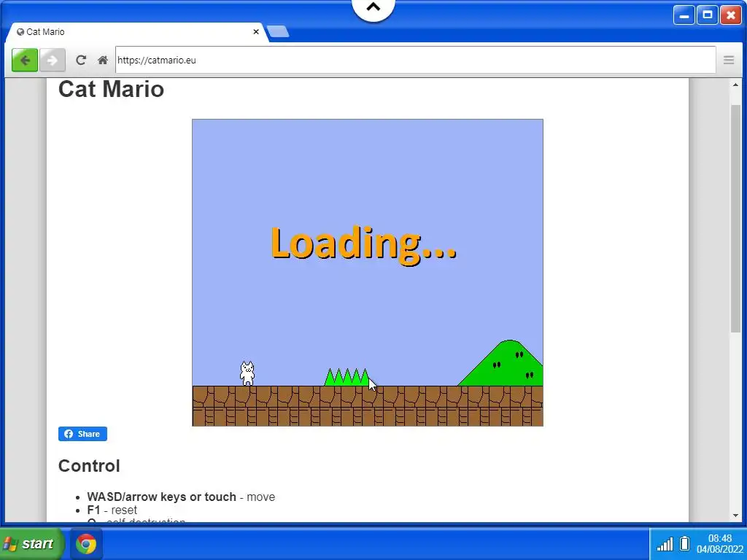747x560 pixels.
Task: Click the green spiky grass bush
Action: [x=347, y=377]
